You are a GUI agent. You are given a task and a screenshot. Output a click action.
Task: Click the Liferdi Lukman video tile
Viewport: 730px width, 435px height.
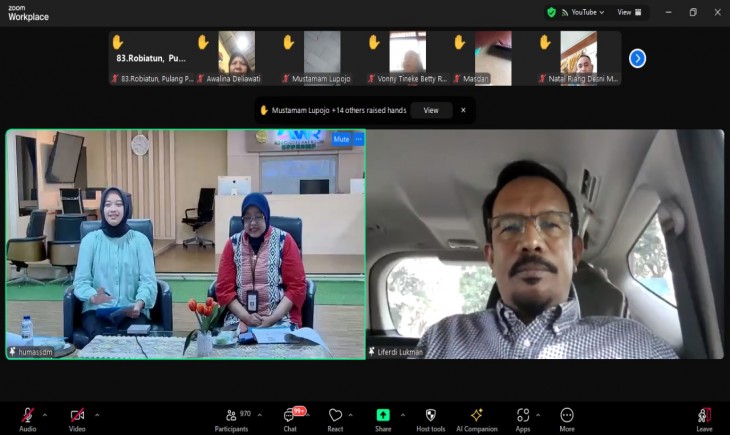point(545,244)
